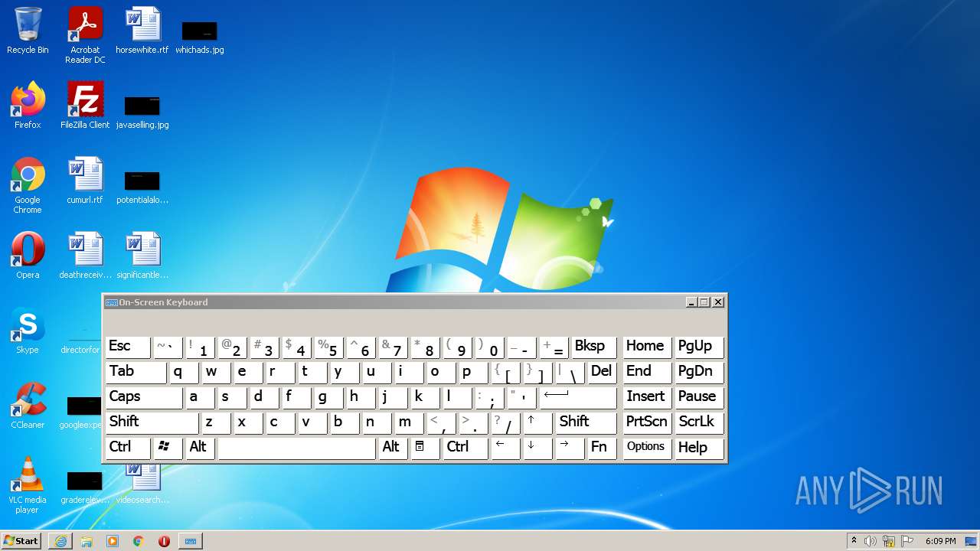980x551 pixels.
Task: Open the volume speaker tray icon
Action: (871, 541)
